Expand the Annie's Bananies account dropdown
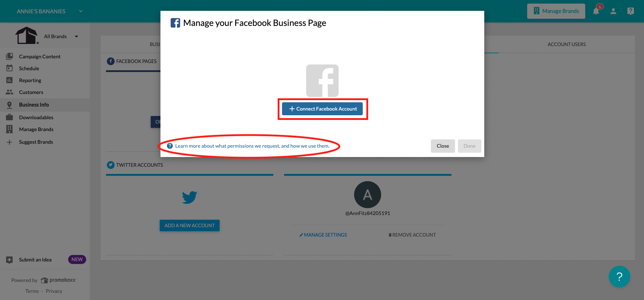The image size is (644, 300). coord(81,11)
